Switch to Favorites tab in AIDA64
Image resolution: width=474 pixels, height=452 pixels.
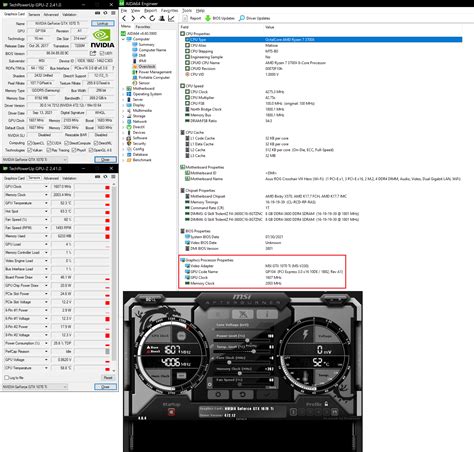143,27
